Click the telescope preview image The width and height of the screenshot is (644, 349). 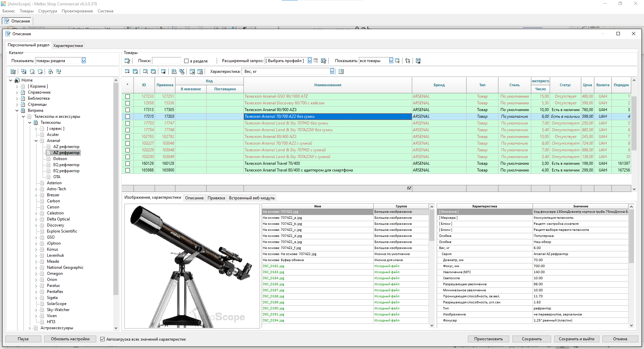(x=192, y=266)
